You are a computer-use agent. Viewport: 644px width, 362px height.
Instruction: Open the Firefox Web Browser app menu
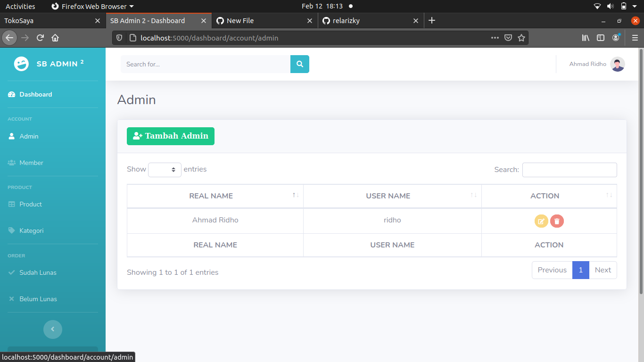click(92, 6)
